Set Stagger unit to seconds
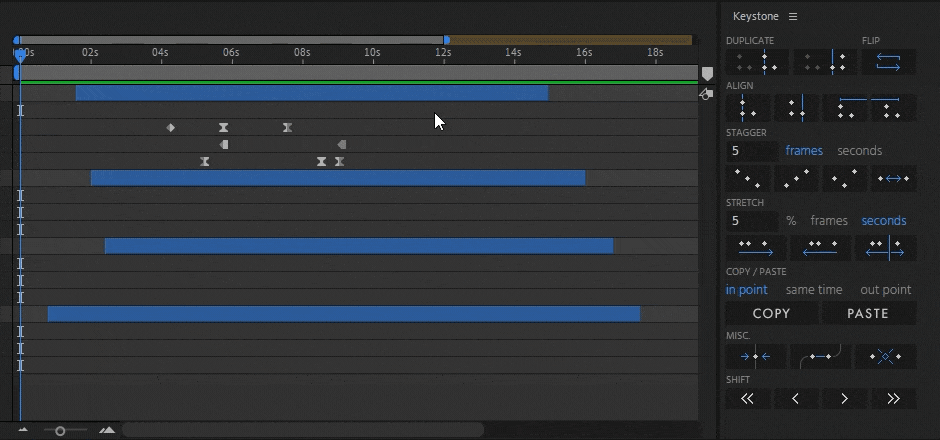 (859, 151)
